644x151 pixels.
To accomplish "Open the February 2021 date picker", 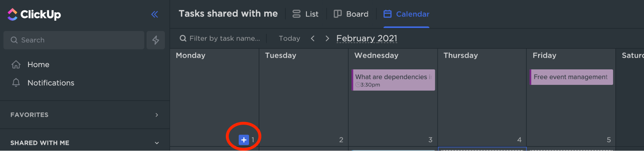I will 367,38.
